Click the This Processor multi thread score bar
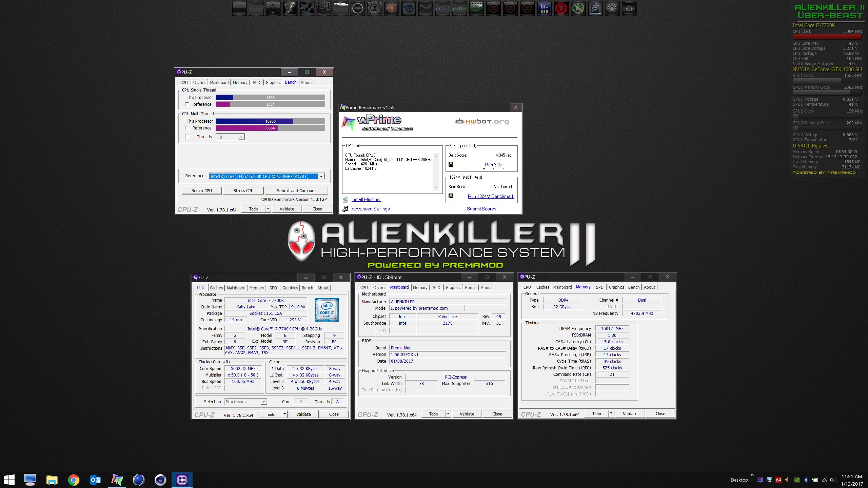868x488 pixels. click(270, 121)
